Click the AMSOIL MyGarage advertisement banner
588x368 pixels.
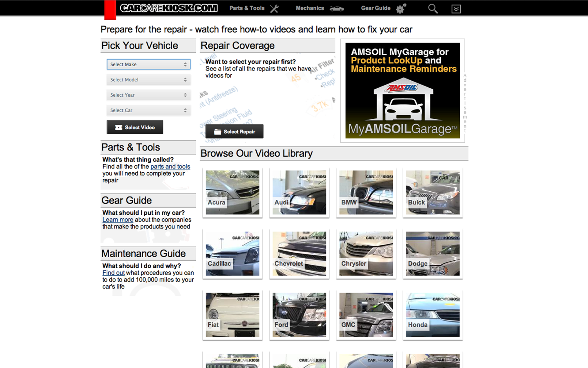pyautogui.click(x=402, y=90)
